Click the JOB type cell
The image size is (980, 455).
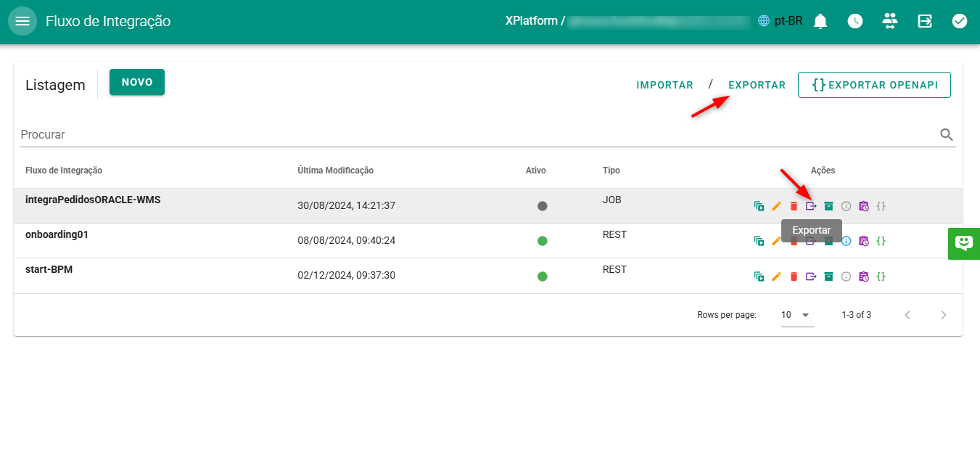(612, 200)
